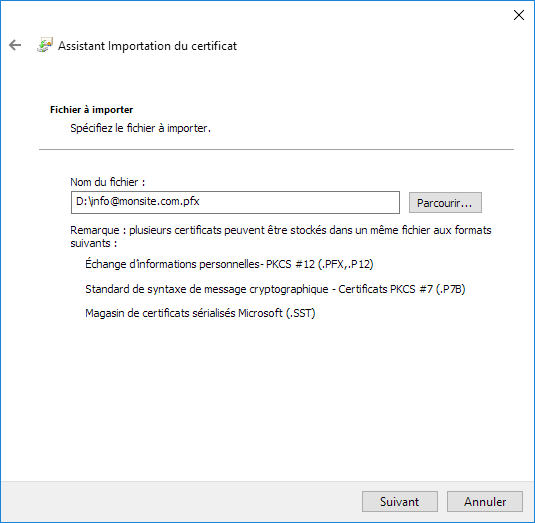Click the Assistant Importation du certificat title
535x523 pixels.
coord(147,46)
